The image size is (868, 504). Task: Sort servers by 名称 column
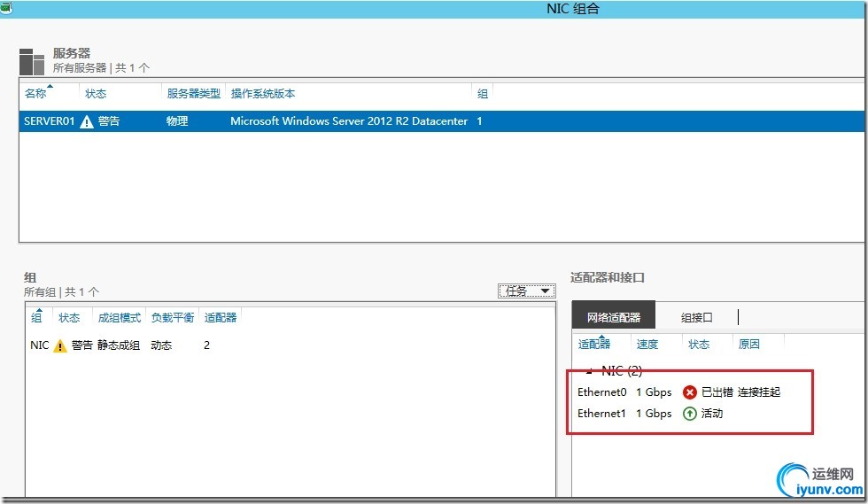(35, 94)
